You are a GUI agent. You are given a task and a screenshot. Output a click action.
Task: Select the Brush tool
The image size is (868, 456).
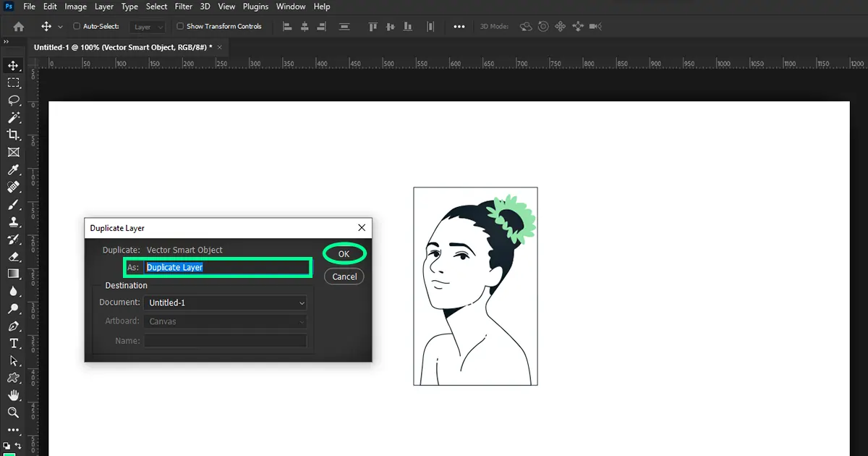[14, 204]
